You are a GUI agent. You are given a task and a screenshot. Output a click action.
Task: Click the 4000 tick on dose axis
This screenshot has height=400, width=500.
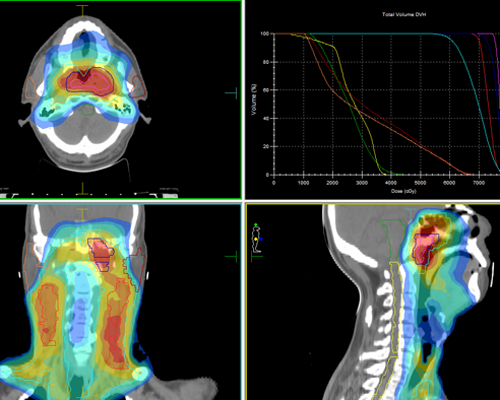[x=391, y=183]
